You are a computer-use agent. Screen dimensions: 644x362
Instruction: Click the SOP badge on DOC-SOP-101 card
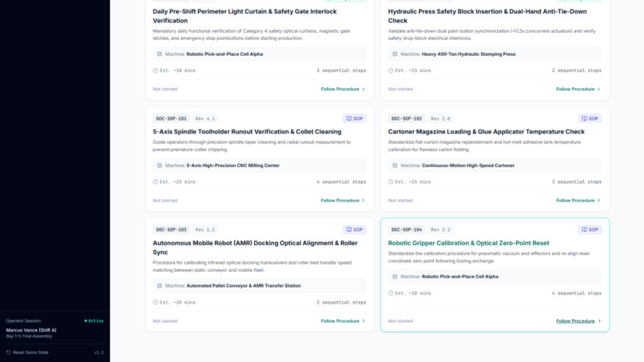(x=355, y=118)
